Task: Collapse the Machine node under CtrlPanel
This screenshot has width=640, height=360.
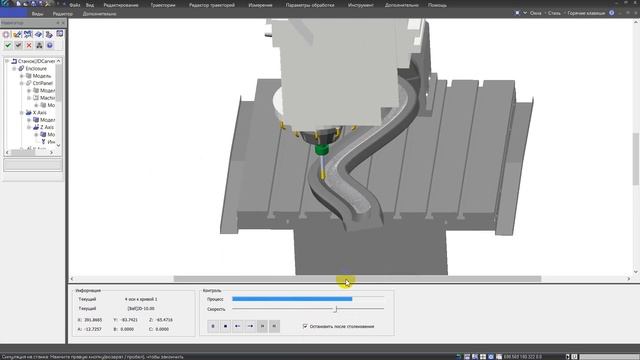Action: pyautogui.click(x=29, y=98)
